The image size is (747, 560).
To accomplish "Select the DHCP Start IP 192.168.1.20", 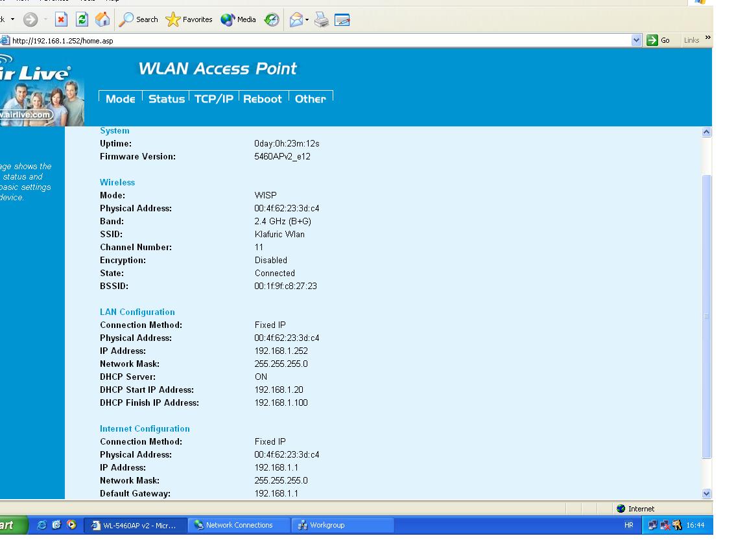I will (x=279, y=390).
